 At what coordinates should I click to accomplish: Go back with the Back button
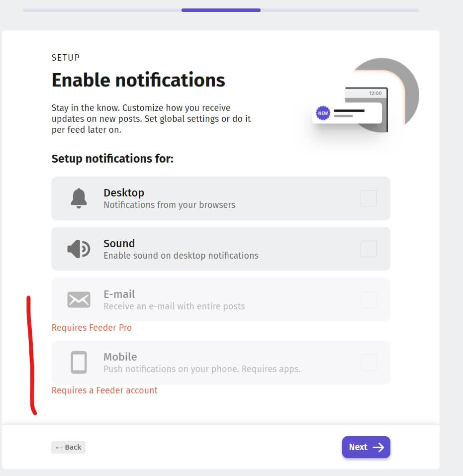click(68, 447)
